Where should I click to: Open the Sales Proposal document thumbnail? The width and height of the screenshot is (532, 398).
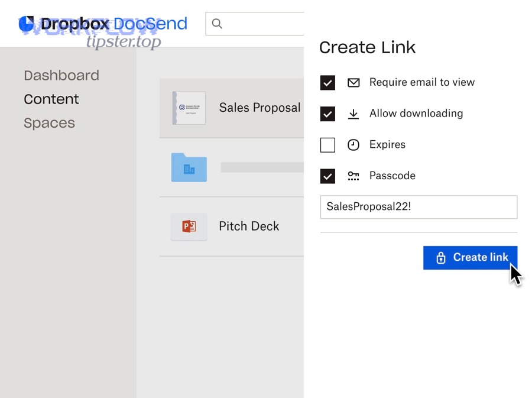click(189, 108)
